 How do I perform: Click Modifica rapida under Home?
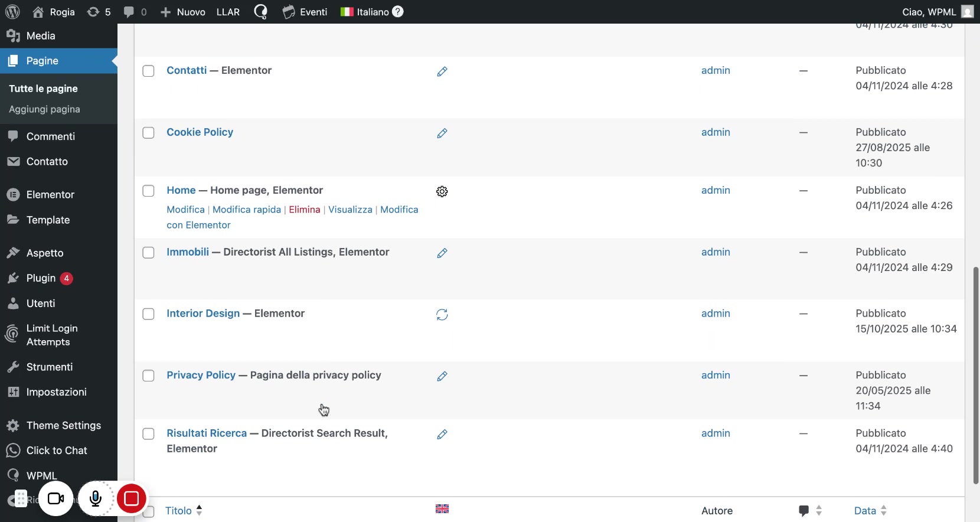click(x=246, y=210)
